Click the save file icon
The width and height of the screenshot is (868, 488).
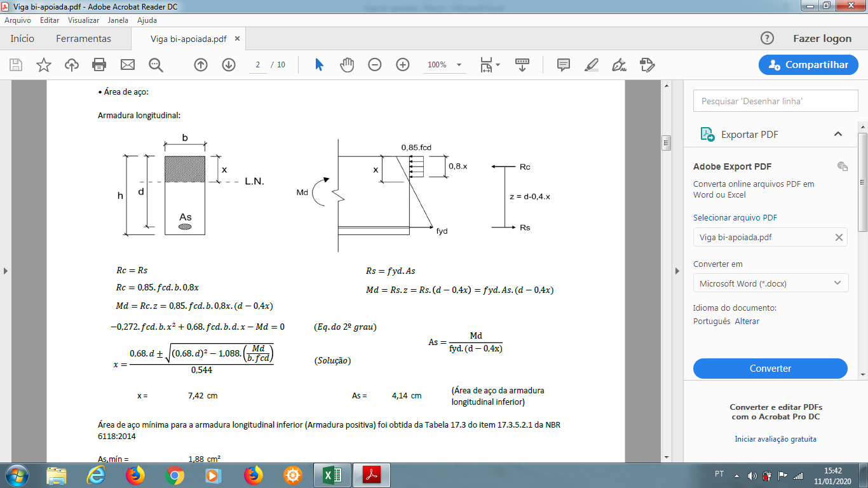pos(16,65)
